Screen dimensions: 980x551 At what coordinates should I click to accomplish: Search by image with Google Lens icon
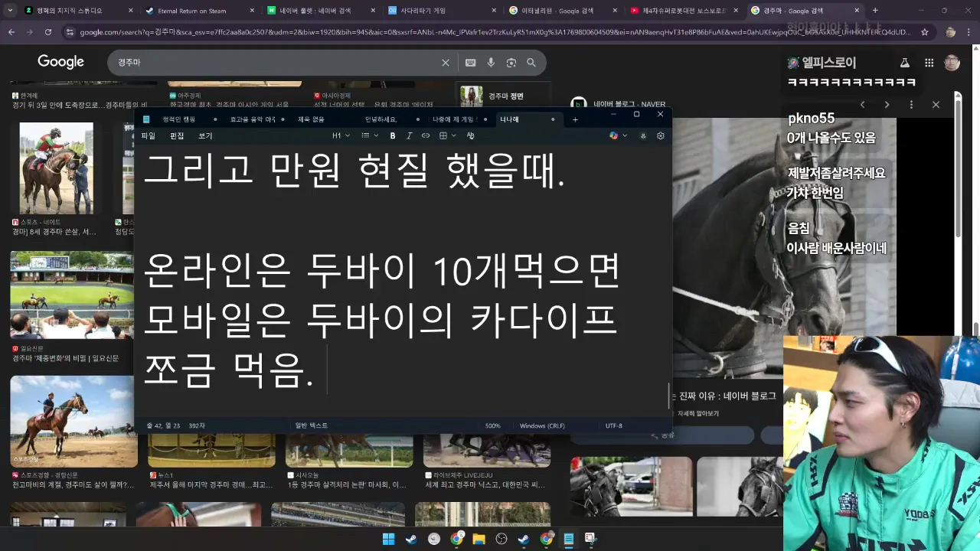point(511,63)
